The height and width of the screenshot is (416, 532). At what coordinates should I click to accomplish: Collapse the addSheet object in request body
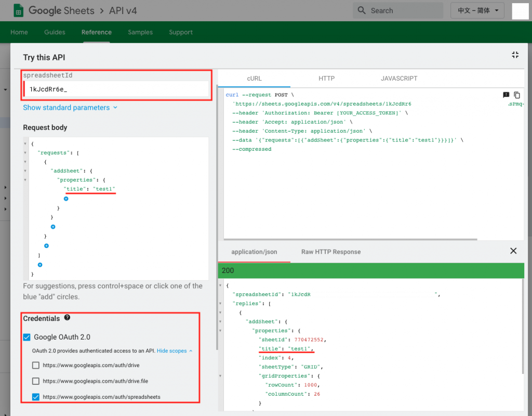coord(25,171)
